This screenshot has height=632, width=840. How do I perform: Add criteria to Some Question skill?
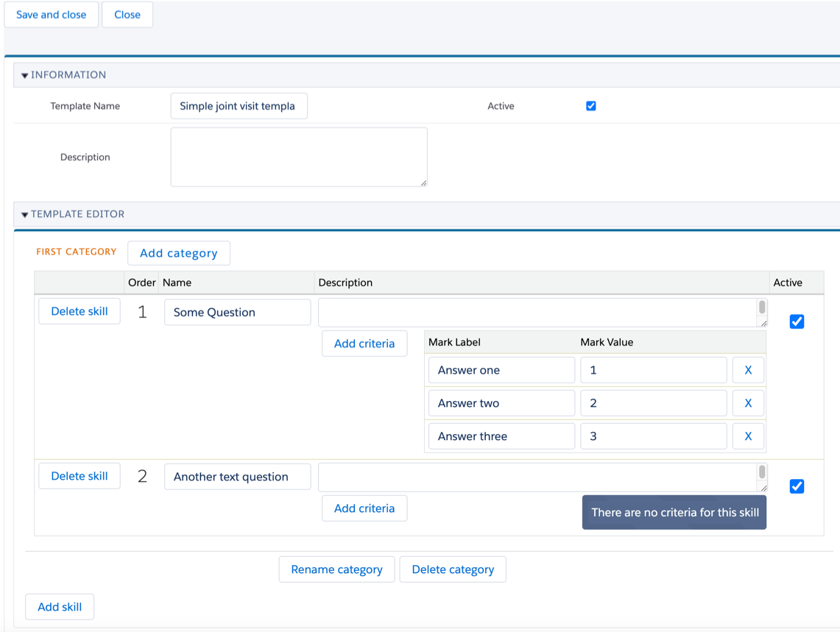coord(364,344)
